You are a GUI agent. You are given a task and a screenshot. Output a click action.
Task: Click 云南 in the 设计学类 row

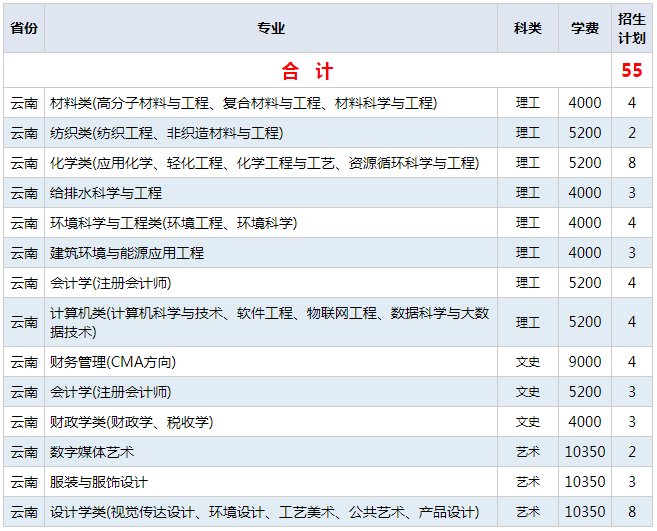coord(24,512)
